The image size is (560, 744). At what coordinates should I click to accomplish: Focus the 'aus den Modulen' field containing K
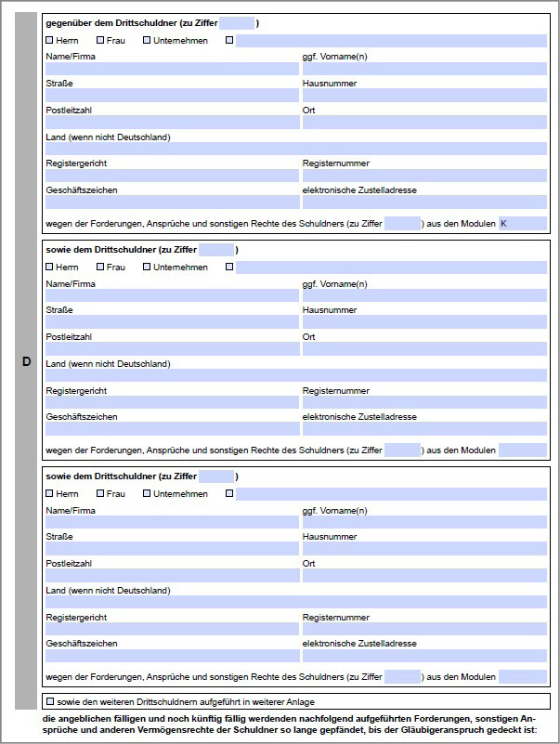522,224
